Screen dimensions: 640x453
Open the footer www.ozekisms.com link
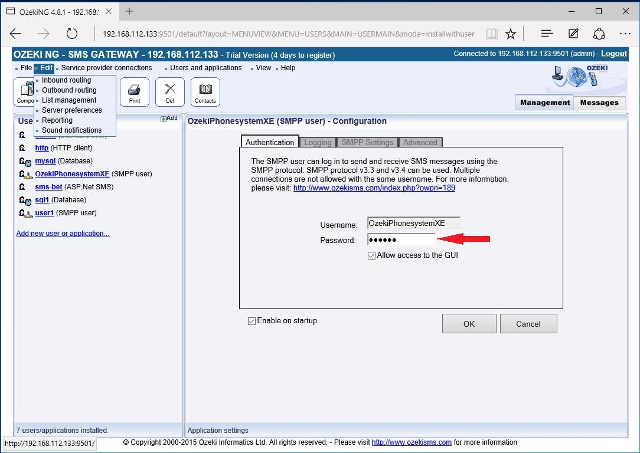tap(411, 442)
